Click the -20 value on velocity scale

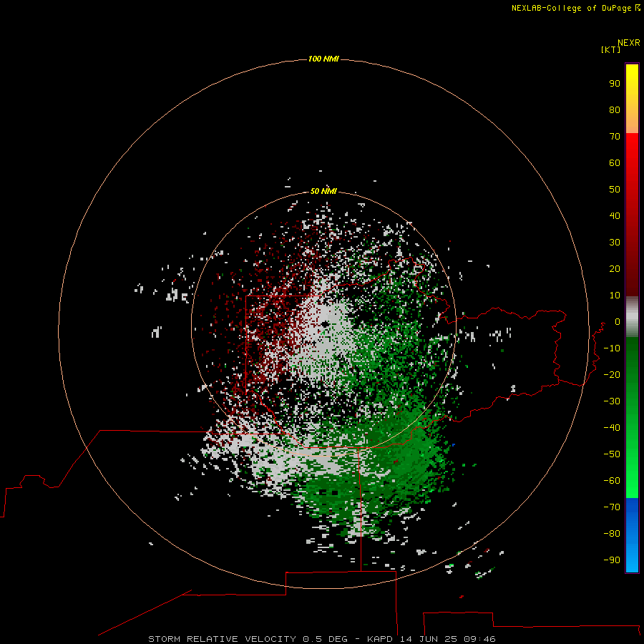612,374
